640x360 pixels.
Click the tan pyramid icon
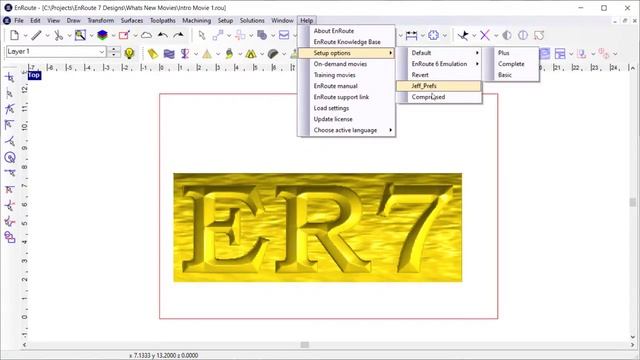tap(207, 53)
